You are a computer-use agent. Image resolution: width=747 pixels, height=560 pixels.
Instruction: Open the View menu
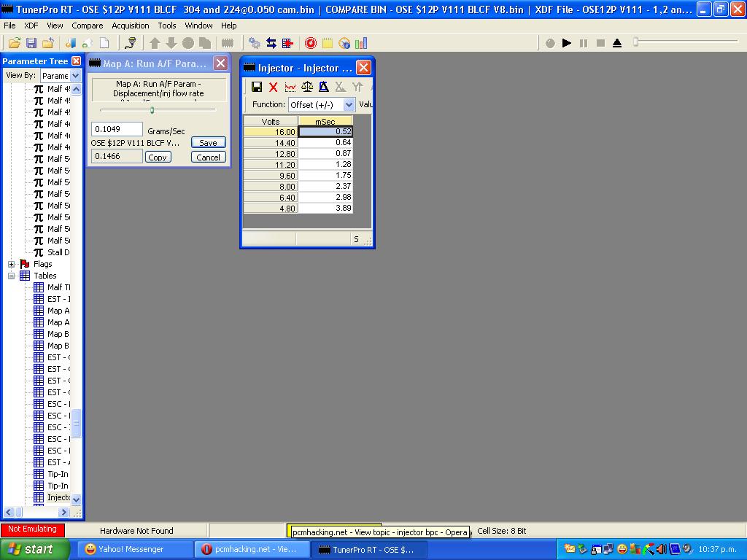(x=55, y=26)
